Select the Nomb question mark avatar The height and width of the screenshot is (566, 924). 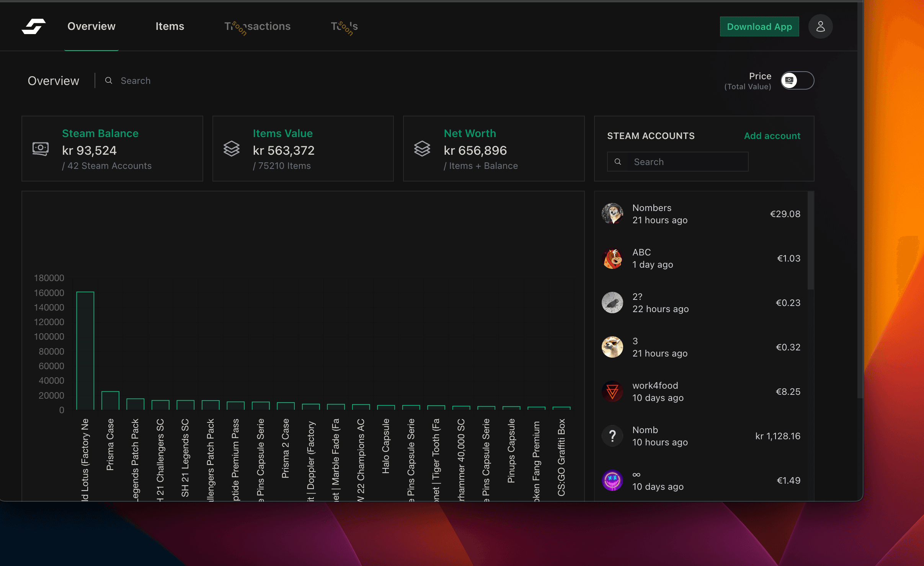tap(612, 436)
